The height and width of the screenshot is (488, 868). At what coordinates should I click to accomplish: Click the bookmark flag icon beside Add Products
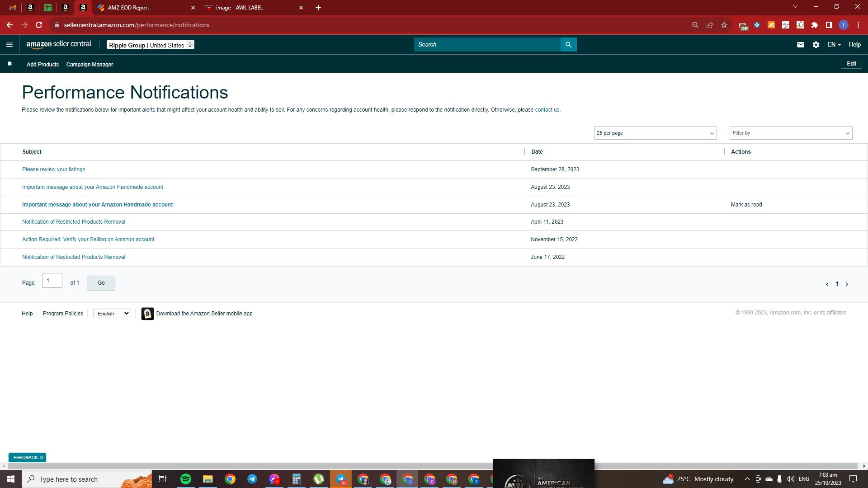point(9,64)
